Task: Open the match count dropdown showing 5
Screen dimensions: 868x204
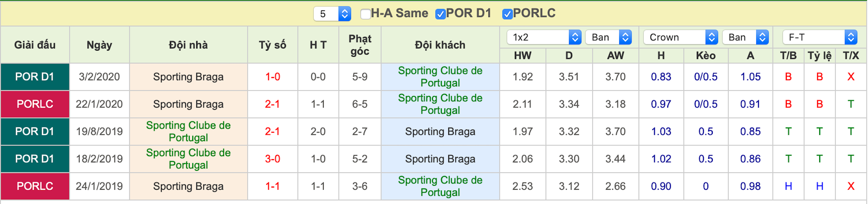Action: tap(332, 14)
